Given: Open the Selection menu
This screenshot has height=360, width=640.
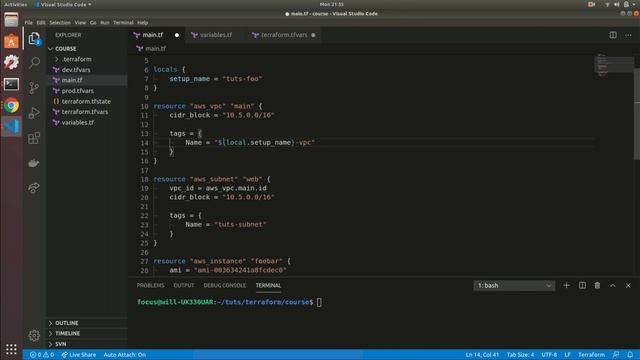Looking at the screenshot, I should (x=60, y=22).
